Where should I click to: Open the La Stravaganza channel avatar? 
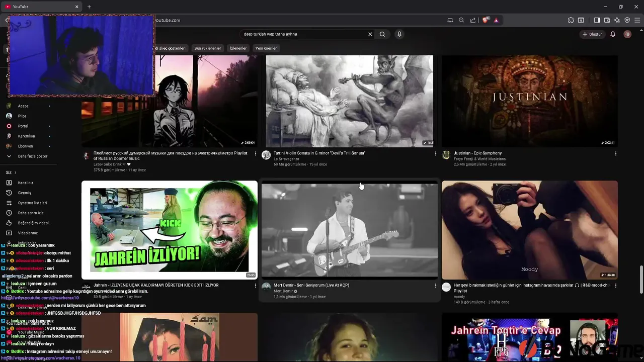coord(266,155)
